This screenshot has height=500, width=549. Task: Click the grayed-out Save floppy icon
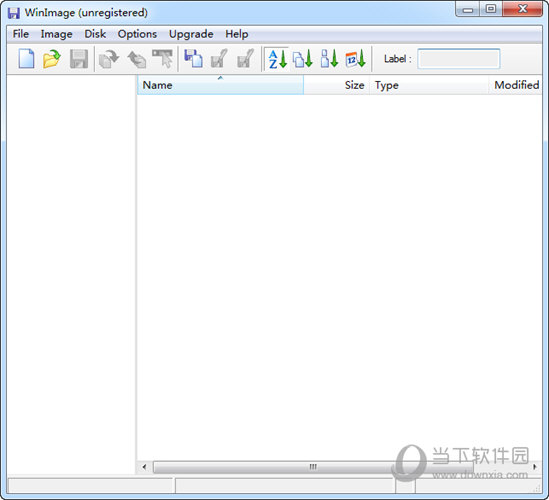point(79,58)
